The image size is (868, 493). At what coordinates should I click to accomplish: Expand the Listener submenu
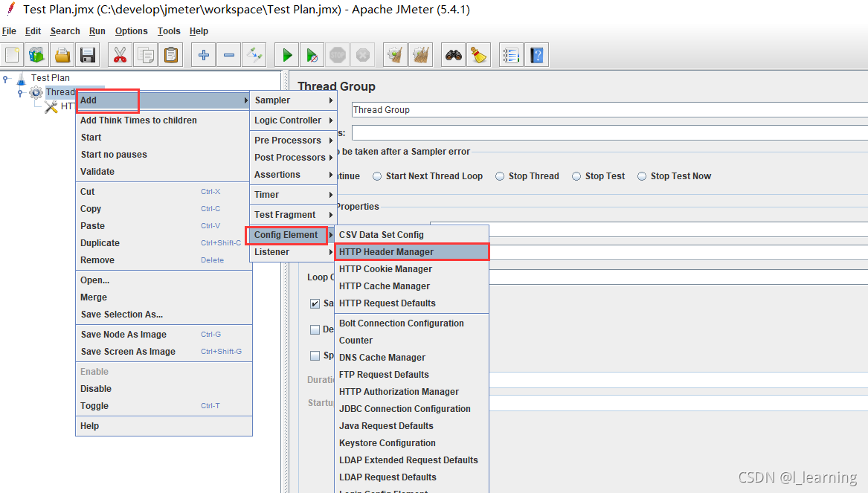(x=293, y=252)
